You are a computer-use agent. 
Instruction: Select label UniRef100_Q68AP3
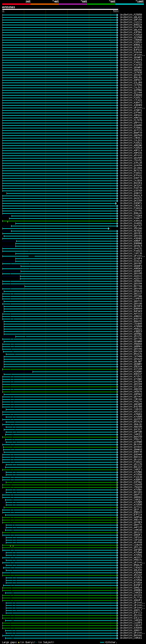click(131, 266)
